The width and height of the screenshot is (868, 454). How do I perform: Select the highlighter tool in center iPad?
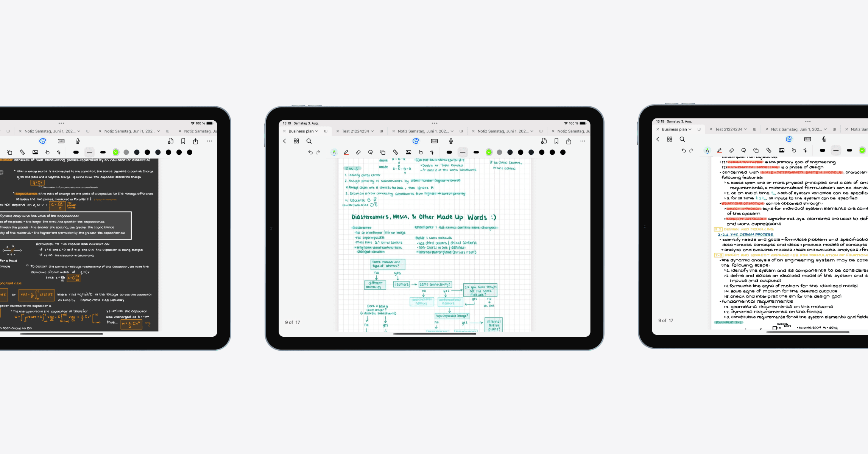tap(344, 152)
